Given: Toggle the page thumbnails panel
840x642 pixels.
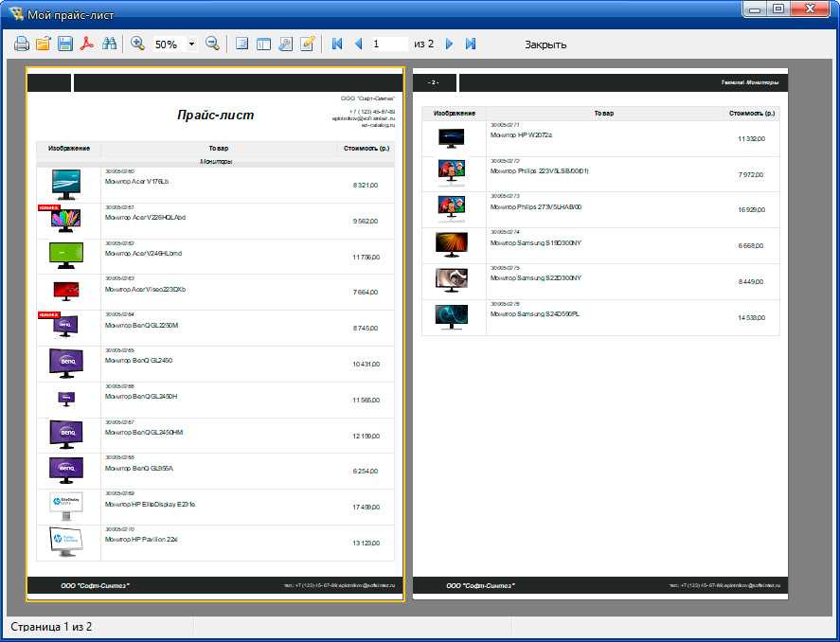Looking at the screenshot, I should (263, 44).
